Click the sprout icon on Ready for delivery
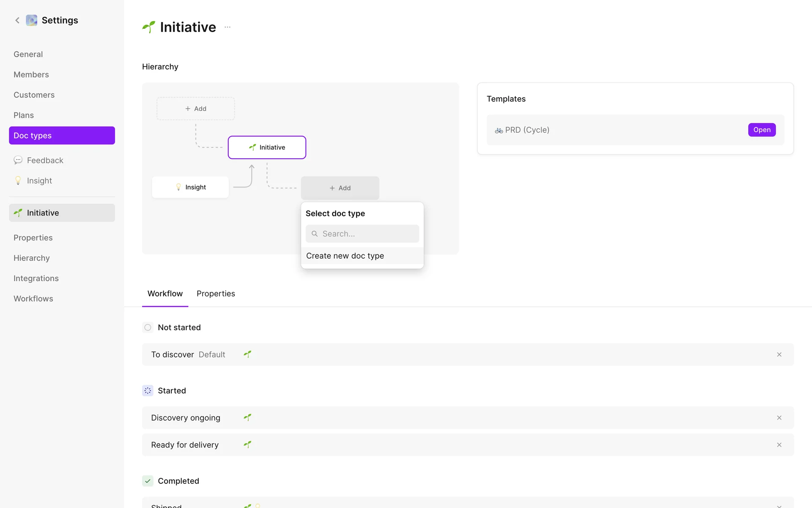 tap(247, 444)
